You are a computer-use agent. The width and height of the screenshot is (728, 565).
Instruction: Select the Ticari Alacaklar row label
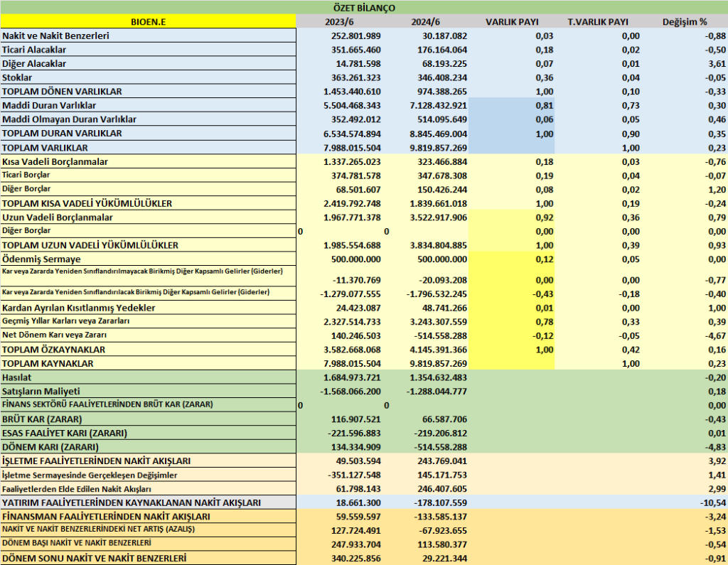(x=148, y=49)
